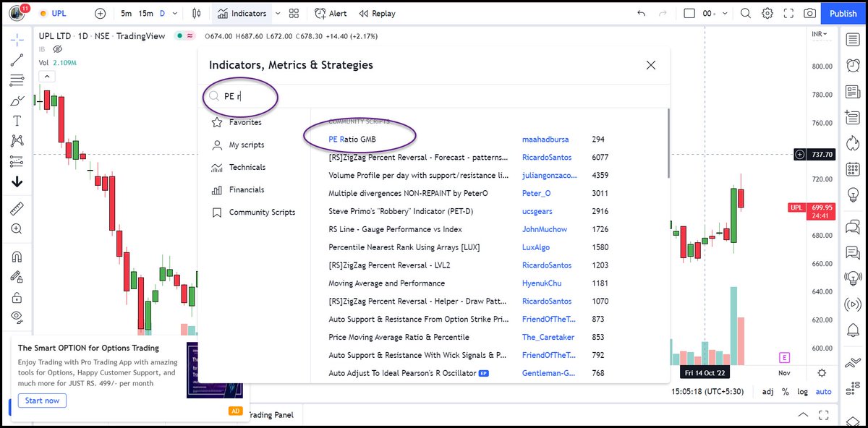This screenshot has width=868, height=428.
Task: Undo last chart action arrow
Action: click(641, 13)
